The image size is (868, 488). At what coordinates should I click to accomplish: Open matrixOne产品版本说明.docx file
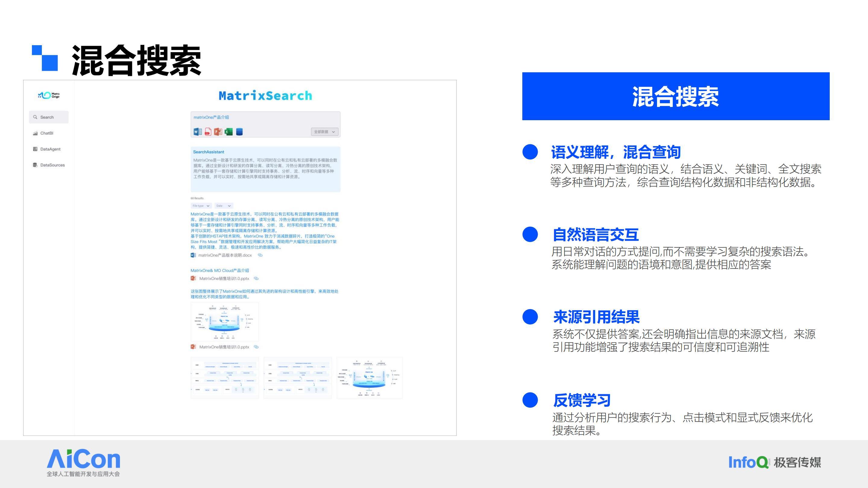225,255
